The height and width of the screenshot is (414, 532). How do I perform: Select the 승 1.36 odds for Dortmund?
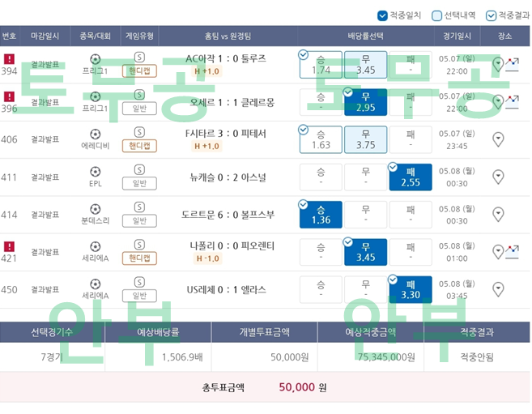point(321,215)
